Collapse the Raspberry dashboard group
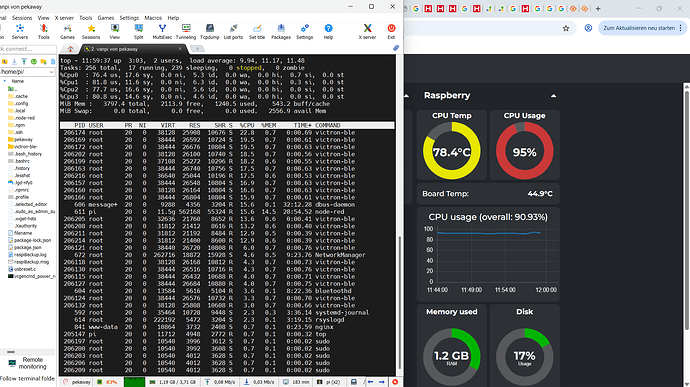 (553, 96)
